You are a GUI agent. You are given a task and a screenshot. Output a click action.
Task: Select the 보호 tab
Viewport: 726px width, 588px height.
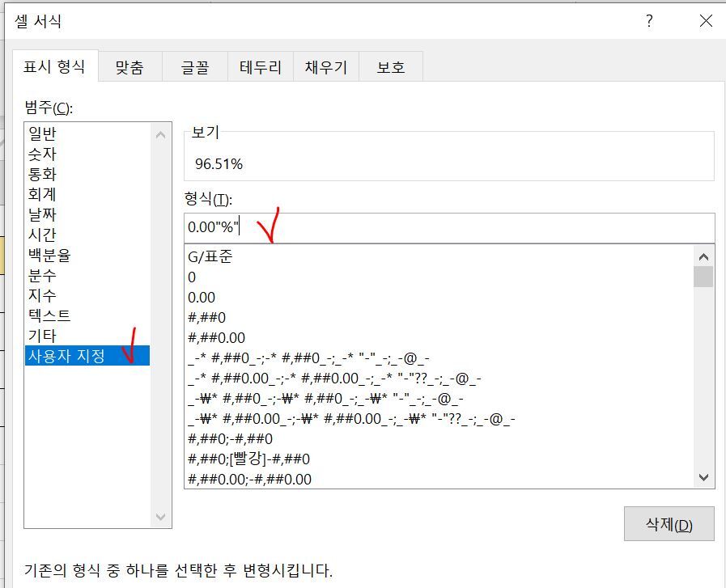click(x=391, y=67)
